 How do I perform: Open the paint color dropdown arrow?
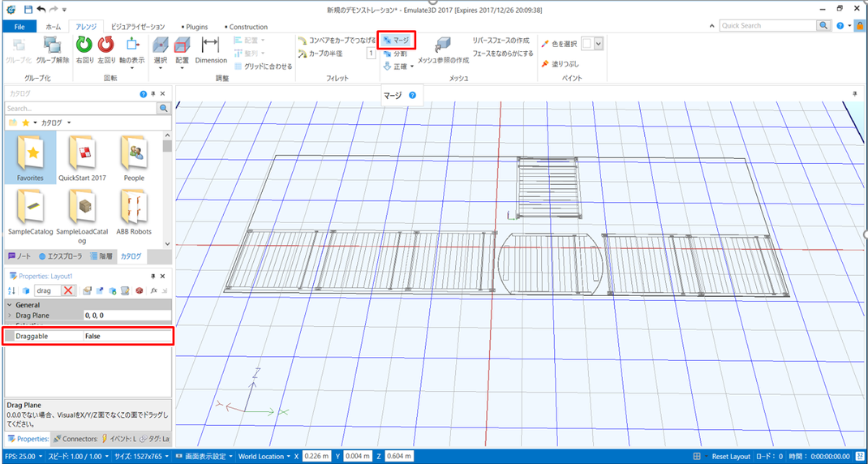tap(599, 44)
